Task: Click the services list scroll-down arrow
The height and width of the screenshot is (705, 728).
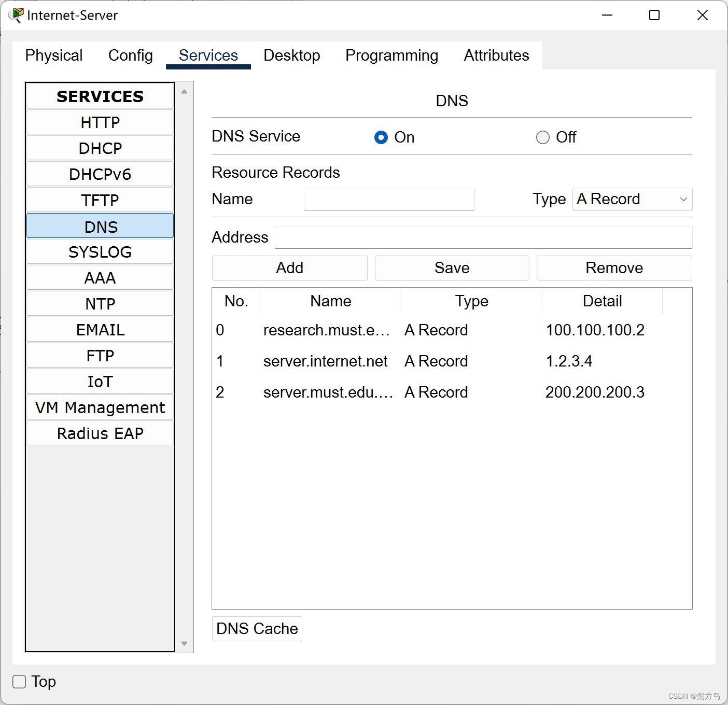Action: tap(184, 643)
